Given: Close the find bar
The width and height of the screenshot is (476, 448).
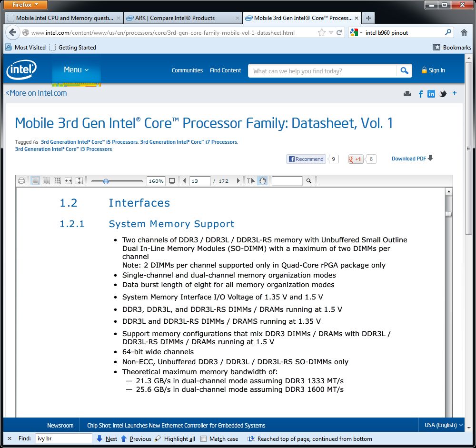Looking at the screenshot, I should coord(10,438).
